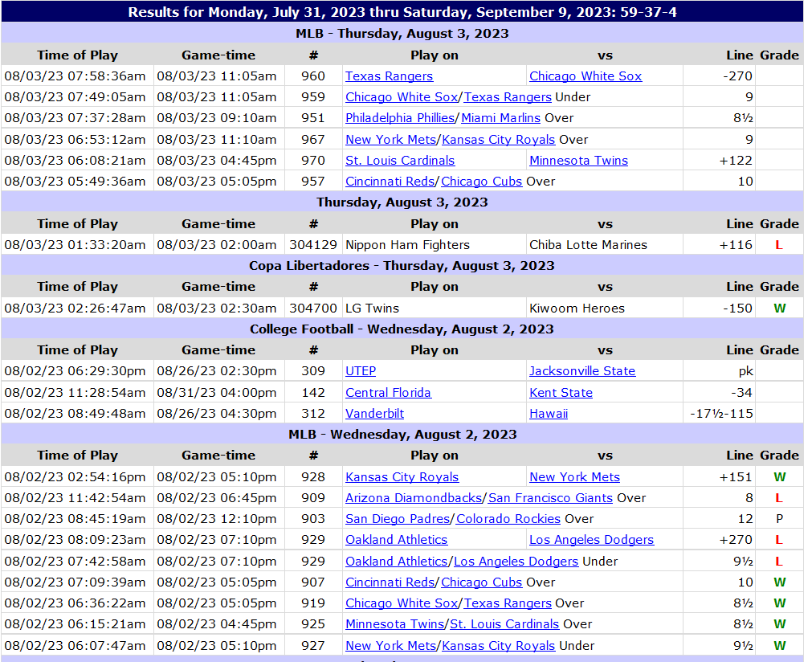Open Texas Rangers in game 919 row
The height and width of the screenshot is (662, 812).
click(x=508, y=603)
